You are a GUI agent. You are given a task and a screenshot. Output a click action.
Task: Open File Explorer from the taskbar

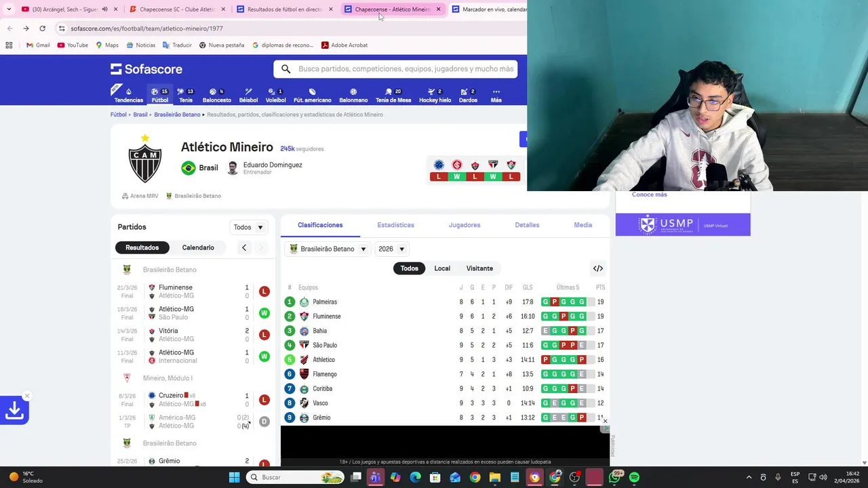point(495,477)
